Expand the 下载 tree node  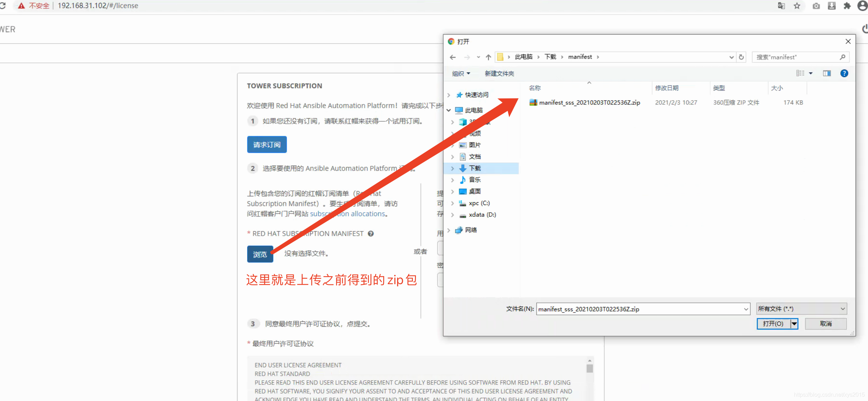(452, 168)
